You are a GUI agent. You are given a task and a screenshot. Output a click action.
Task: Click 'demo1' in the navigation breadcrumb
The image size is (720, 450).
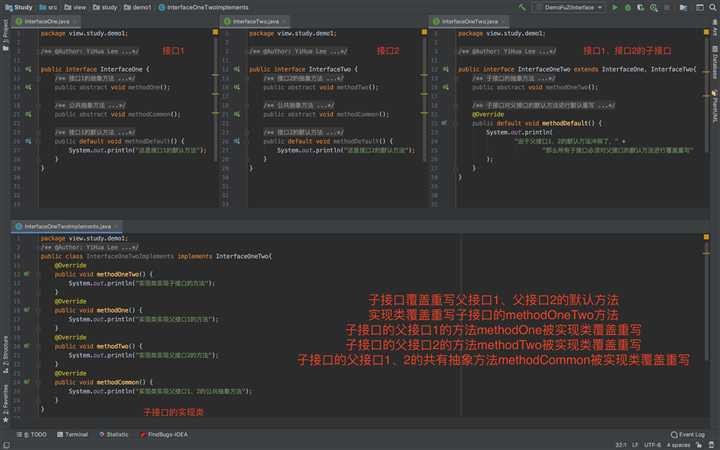pyautogui.click(x=138, y=7)
